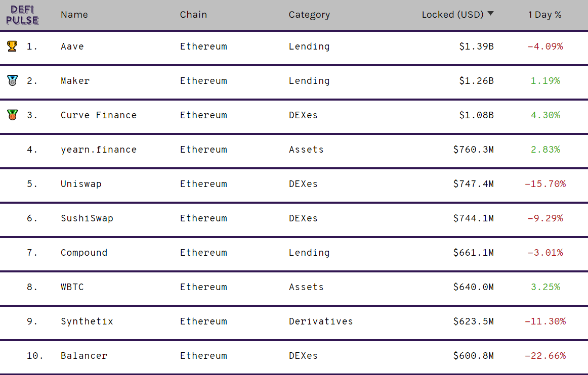The width and height of the screenshot is (588, 375).
Task: Open the Aave project link
Action: [72, 46]
